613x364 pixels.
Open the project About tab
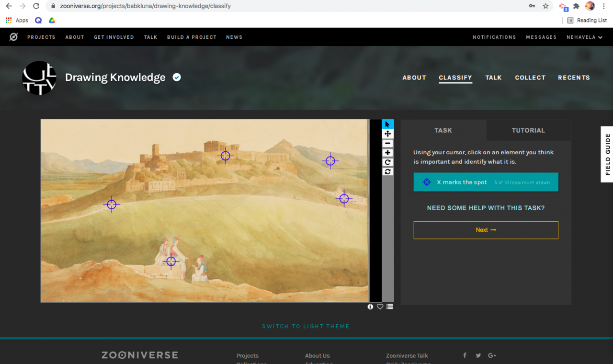[414, 78]
